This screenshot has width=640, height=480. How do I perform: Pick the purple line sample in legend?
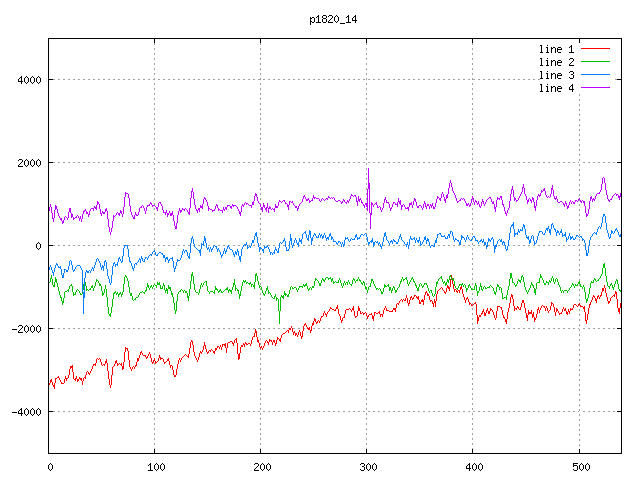click(x=595, y=88)
